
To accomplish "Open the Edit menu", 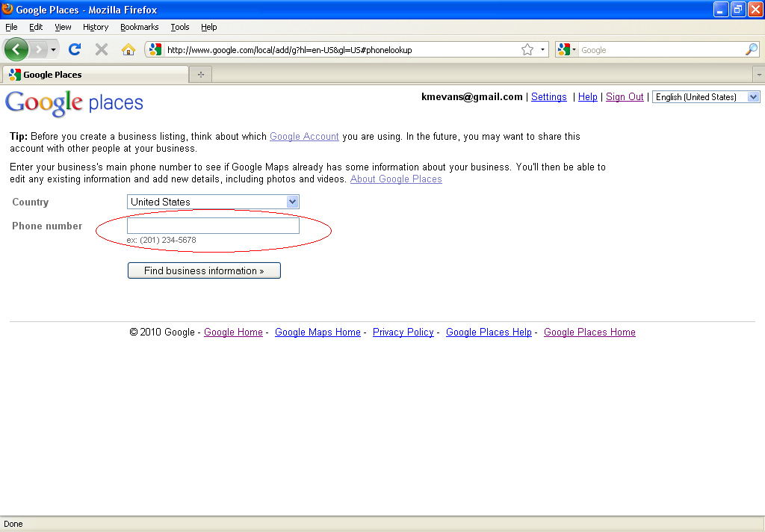I will point(36,27).
